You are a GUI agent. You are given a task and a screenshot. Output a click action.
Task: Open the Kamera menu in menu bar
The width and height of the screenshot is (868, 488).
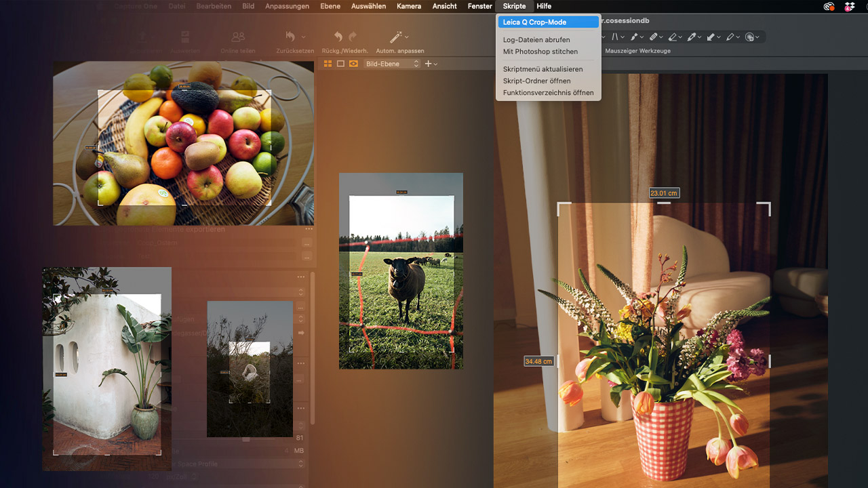tap(409, 6)
